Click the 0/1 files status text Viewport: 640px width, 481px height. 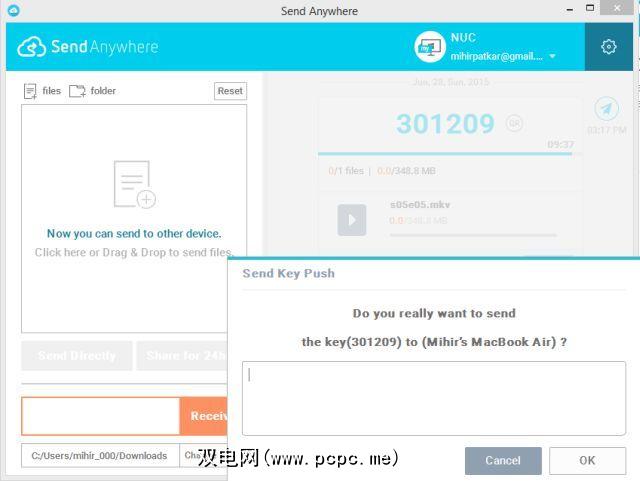click(x=346, y=171)
